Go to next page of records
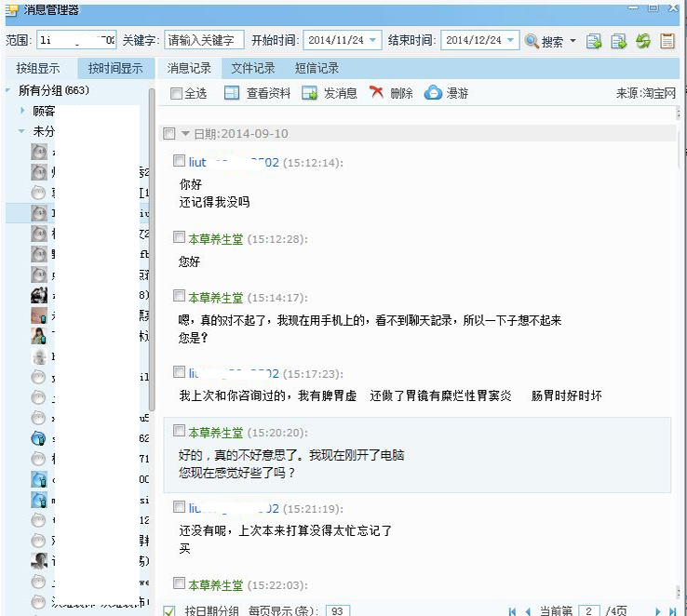The height and width of the screenshot is (616, 687). (x=657, y=611)
